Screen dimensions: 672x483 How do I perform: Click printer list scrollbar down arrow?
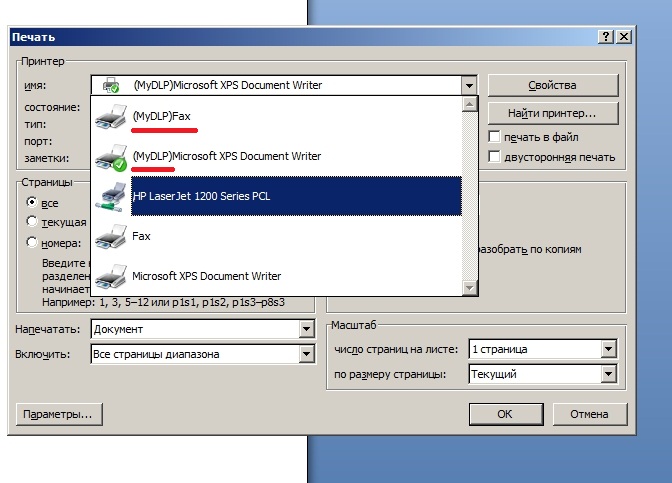coord(470,288)
